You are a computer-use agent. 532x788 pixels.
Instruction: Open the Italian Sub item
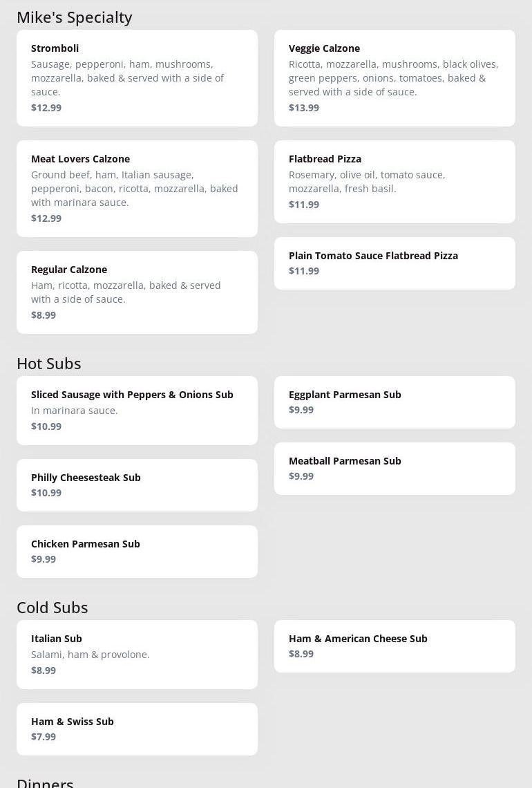click(137, 654)
